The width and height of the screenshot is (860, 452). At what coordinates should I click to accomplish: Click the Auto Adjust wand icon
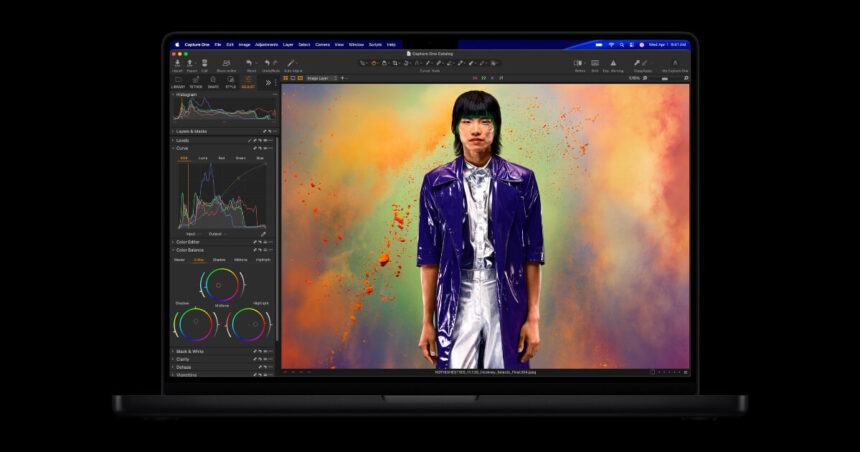[x=291, y=64]
